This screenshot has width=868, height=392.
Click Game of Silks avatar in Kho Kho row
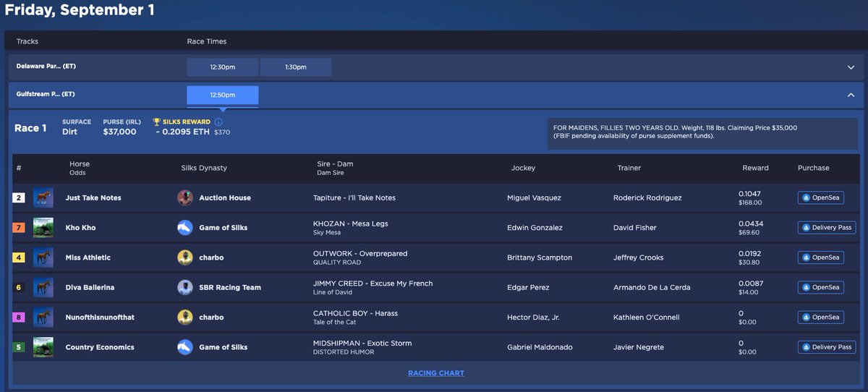pos(185,227)
